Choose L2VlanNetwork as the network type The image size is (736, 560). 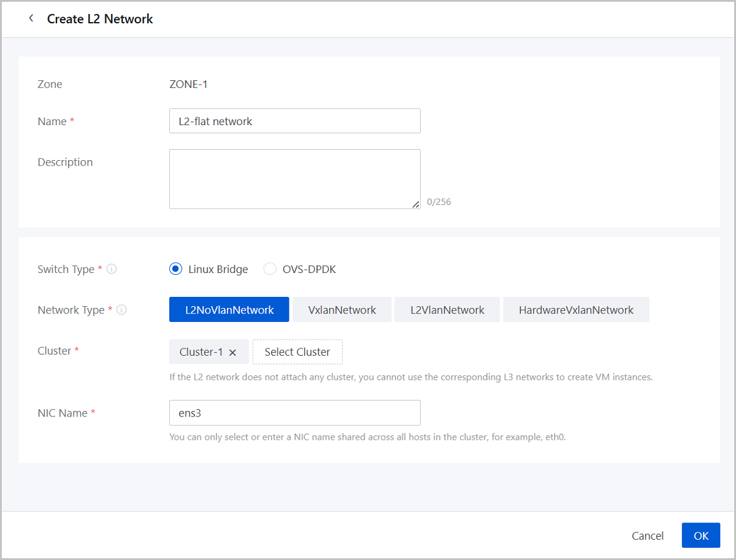click(447, 310)
